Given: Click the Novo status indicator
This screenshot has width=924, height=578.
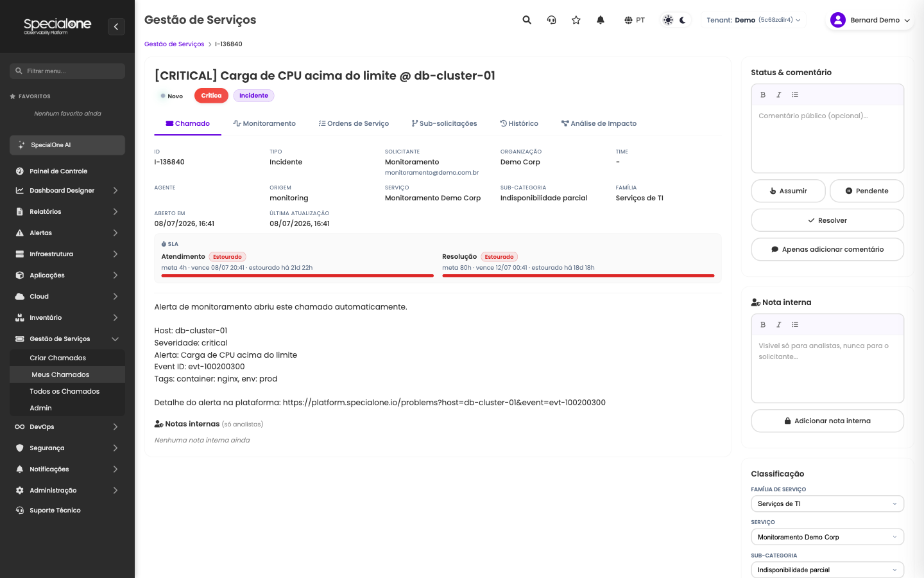Looking at the screenshot, I should tap(171, 96).
